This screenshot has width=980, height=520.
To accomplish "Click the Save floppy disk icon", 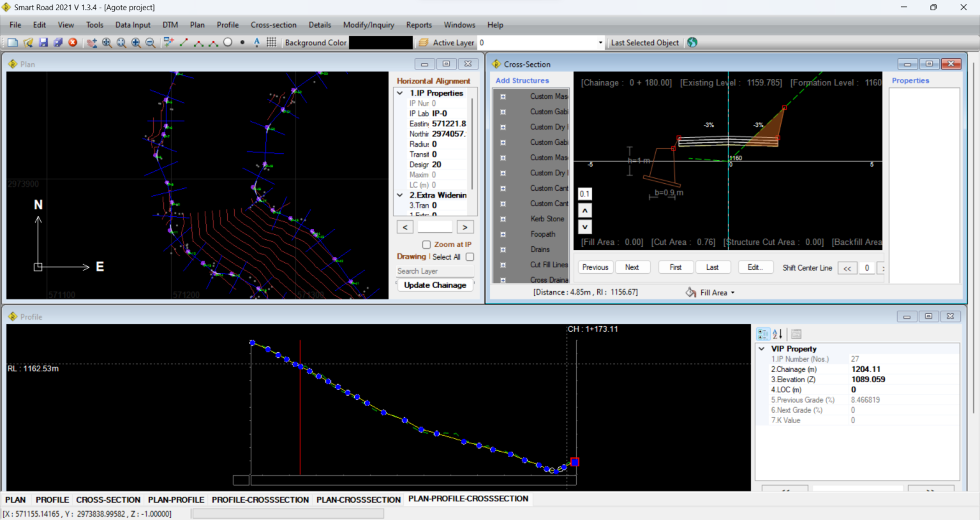I will tap(43, 43).
